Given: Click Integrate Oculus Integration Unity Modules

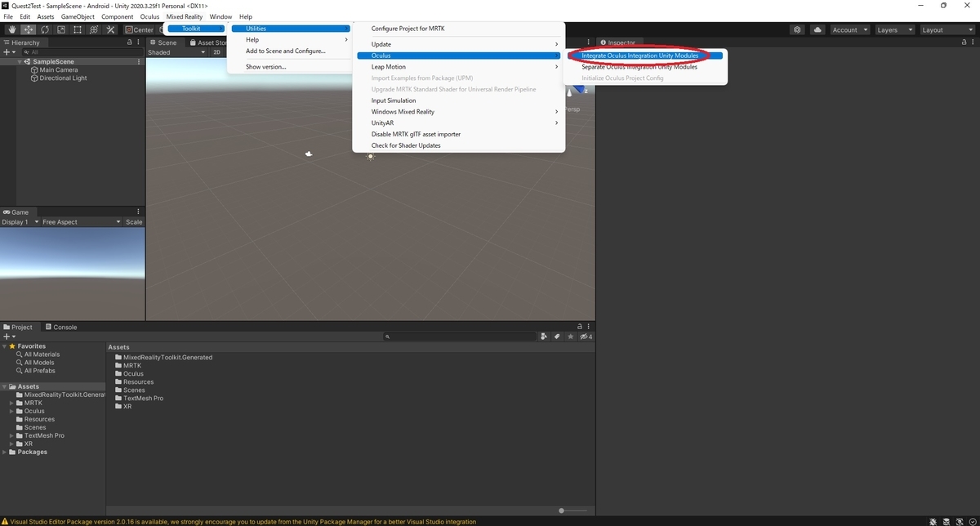Looking at the screenshot, I should click(646, 56).
